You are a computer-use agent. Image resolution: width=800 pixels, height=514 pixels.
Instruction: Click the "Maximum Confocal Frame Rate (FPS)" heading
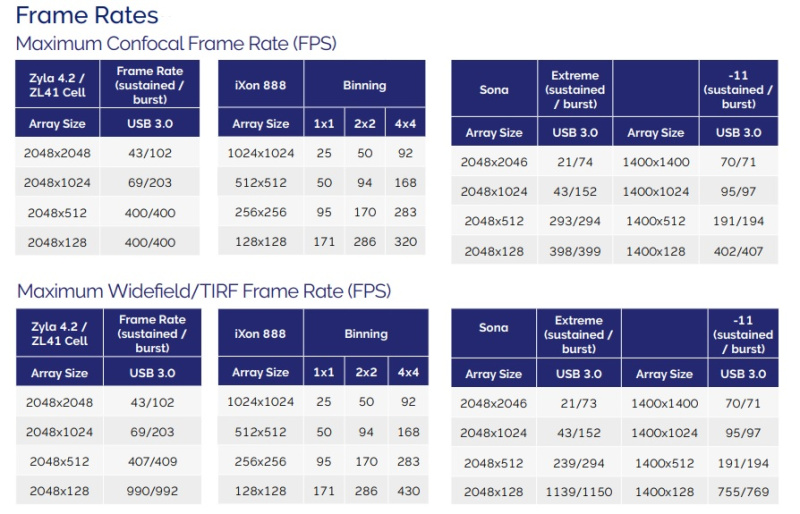click(x=176, y=43)
